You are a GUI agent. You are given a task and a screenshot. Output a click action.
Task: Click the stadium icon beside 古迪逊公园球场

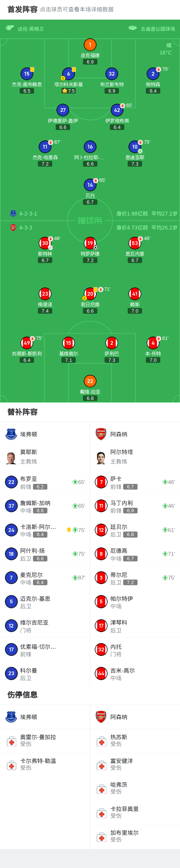tap(132, 28)
